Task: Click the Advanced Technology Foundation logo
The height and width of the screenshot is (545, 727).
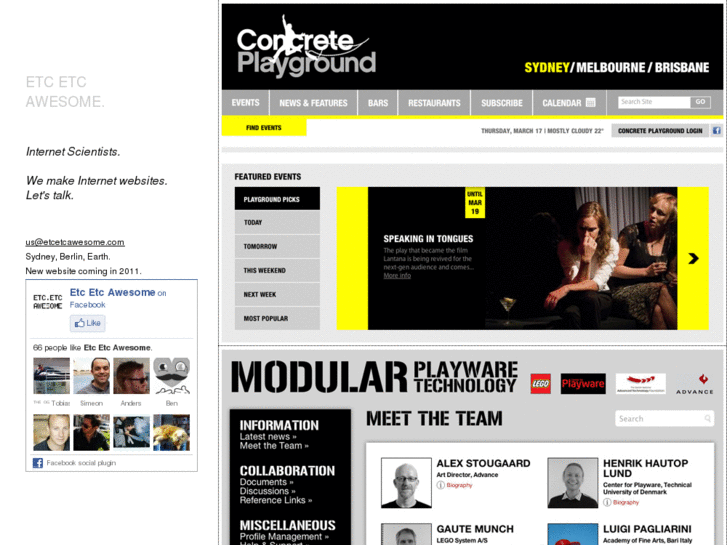Action: click(x=640, y=384)
